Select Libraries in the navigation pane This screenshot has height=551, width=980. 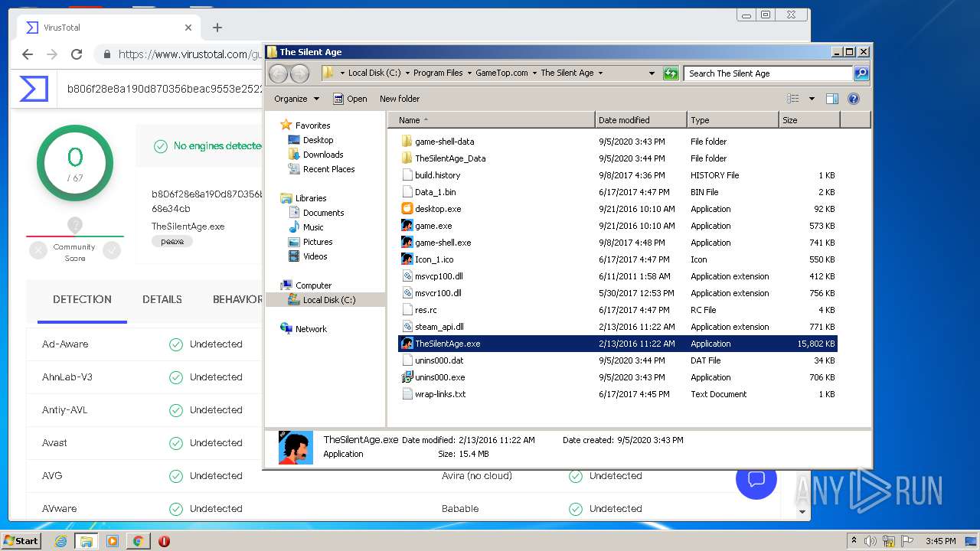(x=303, y=198)
